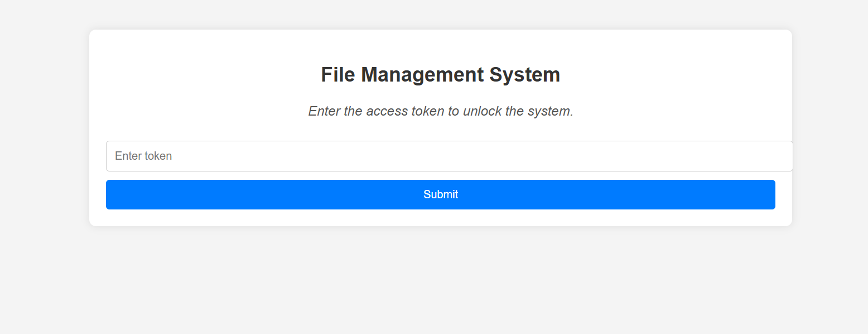The image size is (868, 334).
Task: Click the word 'Submit' on the button
Action: [440, 194]
